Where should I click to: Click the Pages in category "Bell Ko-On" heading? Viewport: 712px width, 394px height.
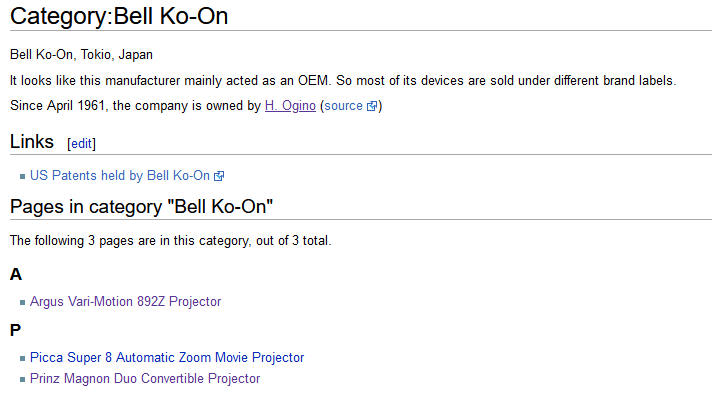pyautogui.click(x=141, y=207)
